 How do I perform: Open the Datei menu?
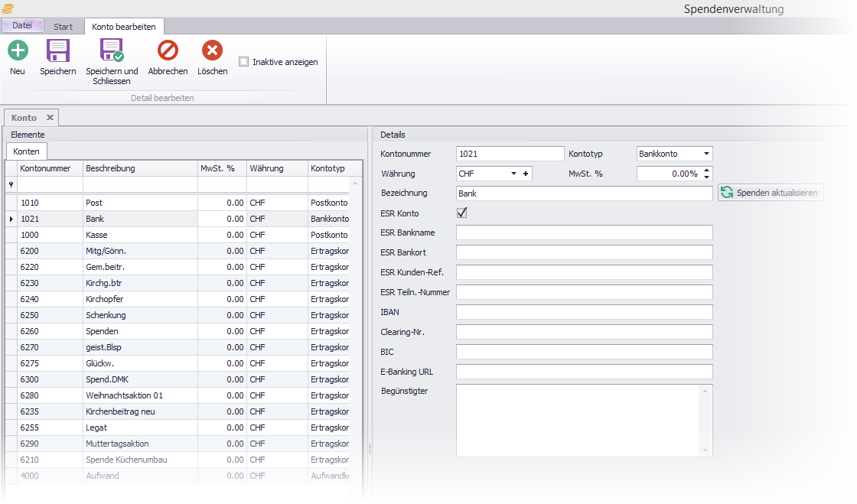(x=22, y=26)
